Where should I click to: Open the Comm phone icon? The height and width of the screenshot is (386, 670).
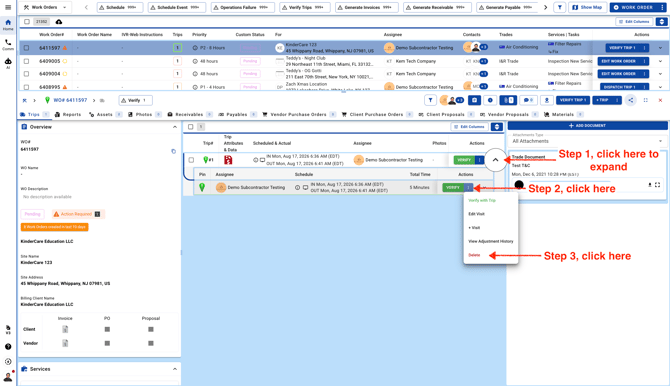point(8,44)
